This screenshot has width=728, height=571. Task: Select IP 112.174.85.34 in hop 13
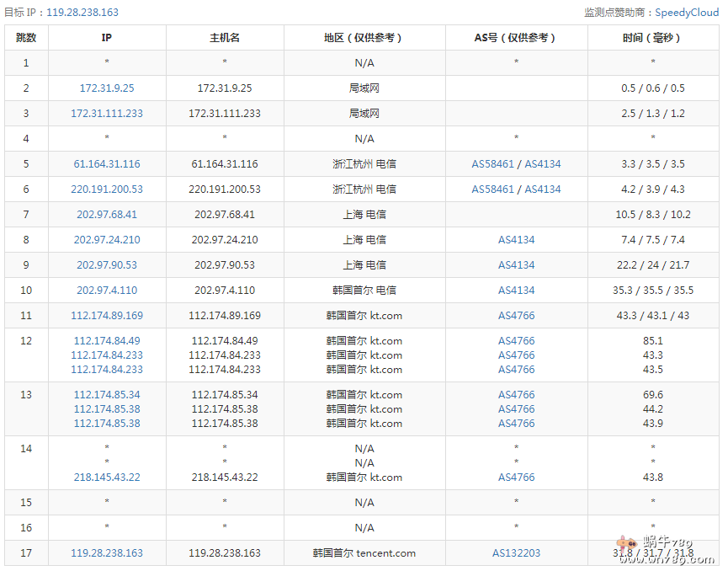(x=107, y=395)
